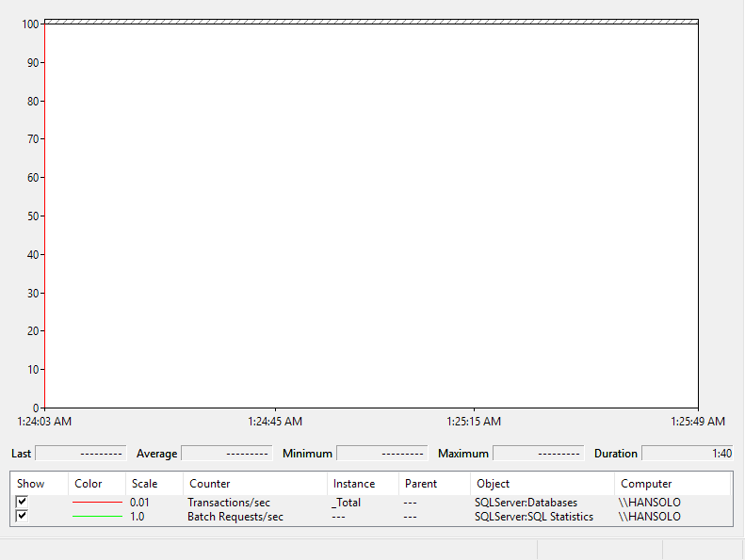Click the 0.01 scale value
The width and height of the screenshot is (745, 560).
[139, 503]
